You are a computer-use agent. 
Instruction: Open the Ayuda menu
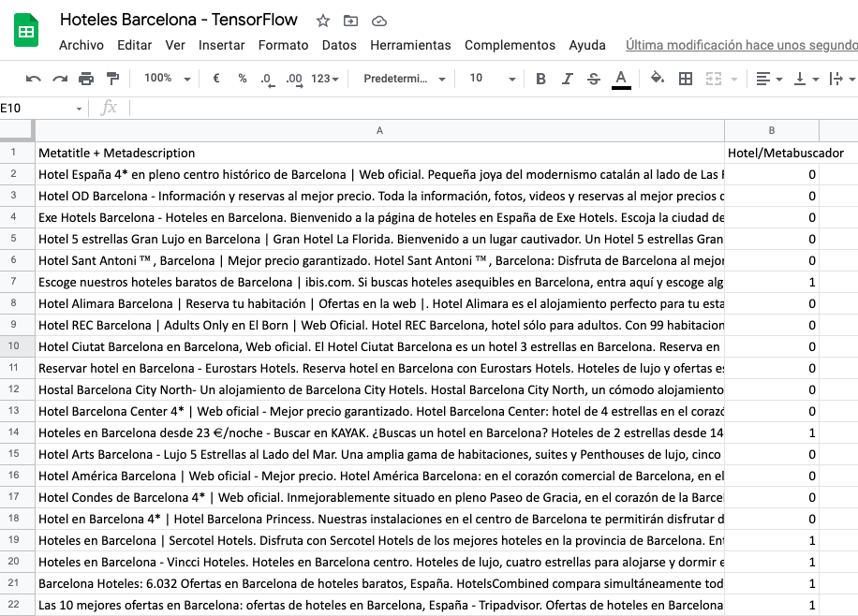pos(587,46)
